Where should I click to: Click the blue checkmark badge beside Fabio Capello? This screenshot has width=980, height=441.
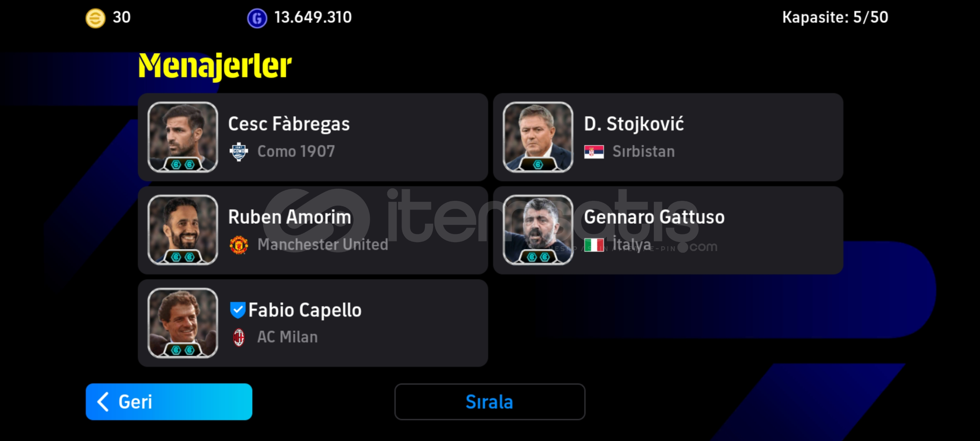click(x=238, y=310)
